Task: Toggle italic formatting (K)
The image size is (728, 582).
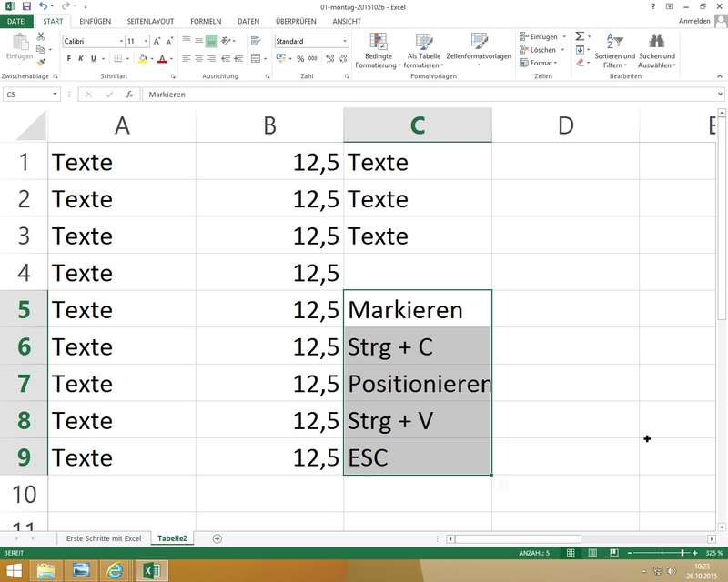Action: pos(82,59)
